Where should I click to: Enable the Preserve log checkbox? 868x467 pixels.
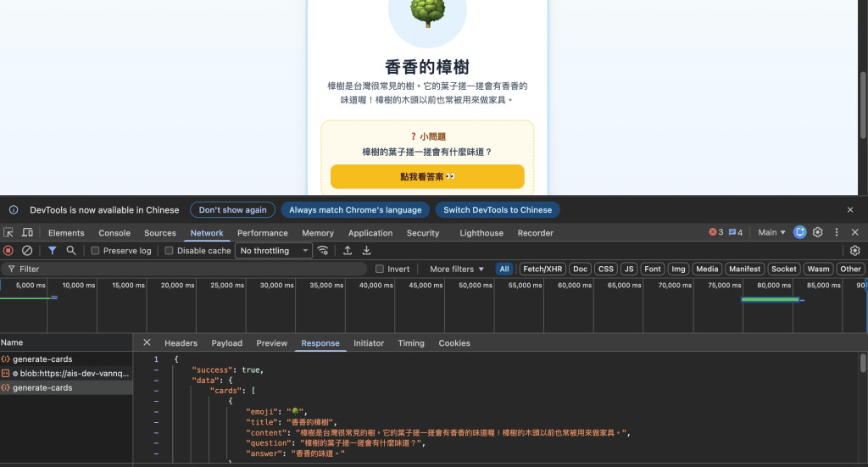[x=95, y=251]
